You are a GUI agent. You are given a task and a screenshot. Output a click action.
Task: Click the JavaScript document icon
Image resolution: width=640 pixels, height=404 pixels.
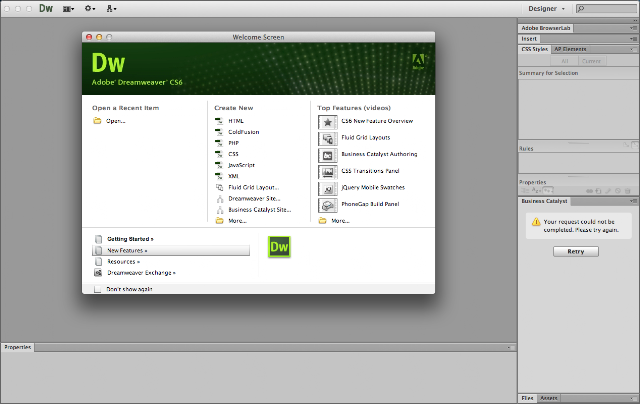point(220,165)
